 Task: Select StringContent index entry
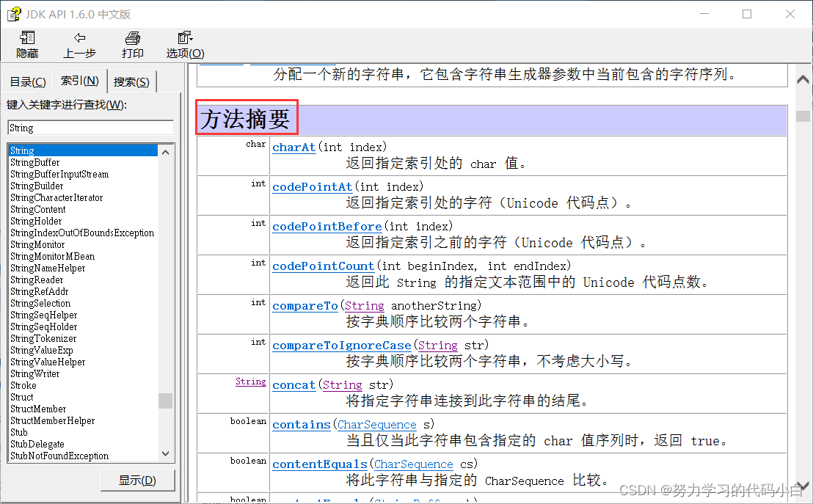(x=38, y=210)
